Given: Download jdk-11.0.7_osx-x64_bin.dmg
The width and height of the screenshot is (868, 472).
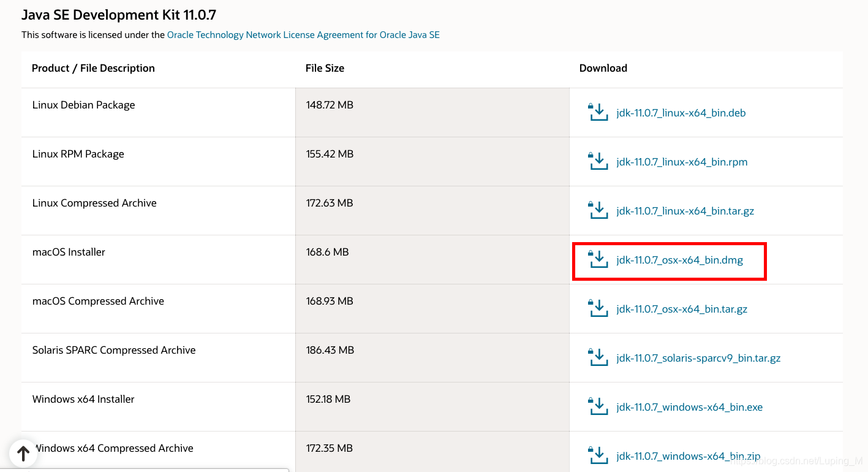Looking at the screenshot, I should point(679,260).
